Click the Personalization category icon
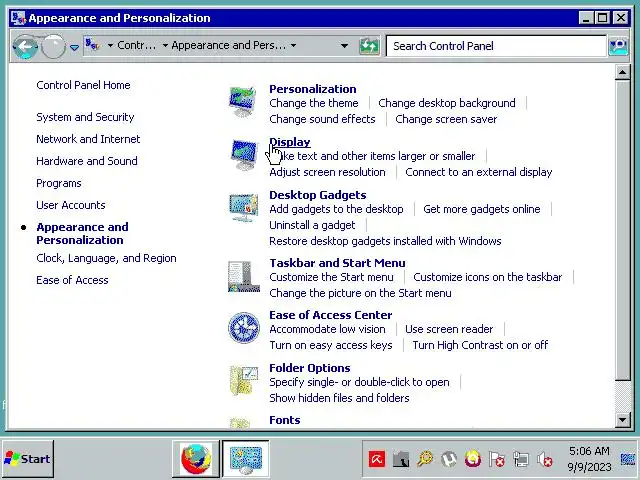 pyautogui.click(x=243, y=101)
